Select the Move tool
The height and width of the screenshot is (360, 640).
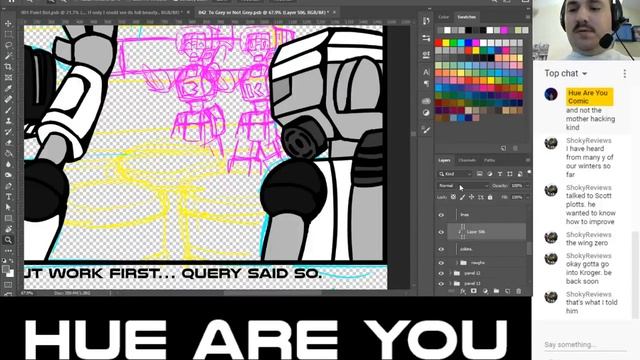[8, 24]
